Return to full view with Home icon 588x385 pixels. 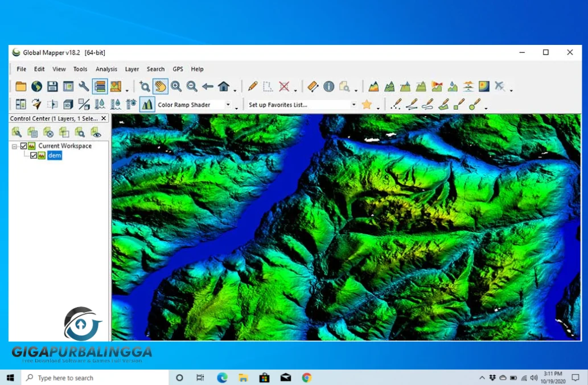(x=224, y=86)
